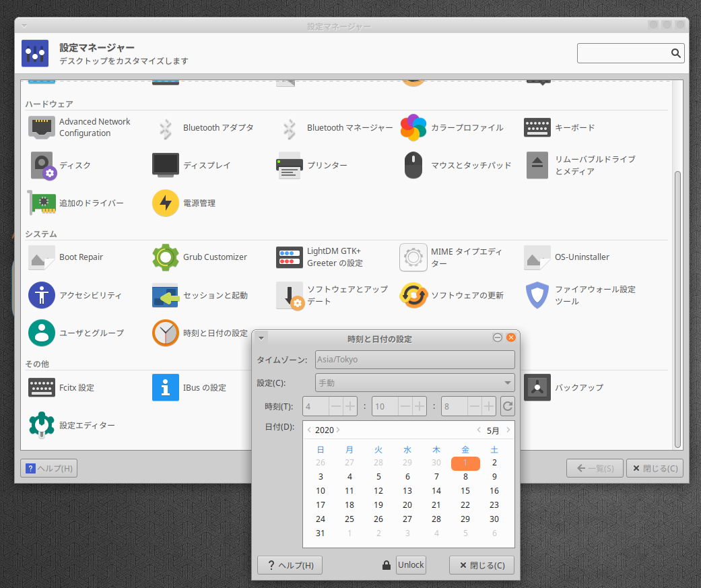
Task: Select May 15 in calendar
Action: 465,490
